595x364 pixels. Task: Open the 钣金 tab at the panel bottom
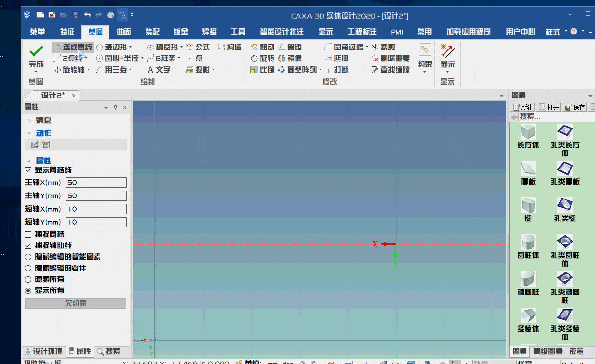tap(577, 351)
